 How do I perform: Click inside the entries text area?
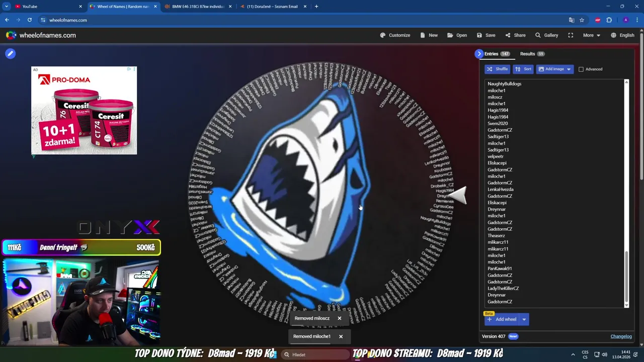point(553,194)
